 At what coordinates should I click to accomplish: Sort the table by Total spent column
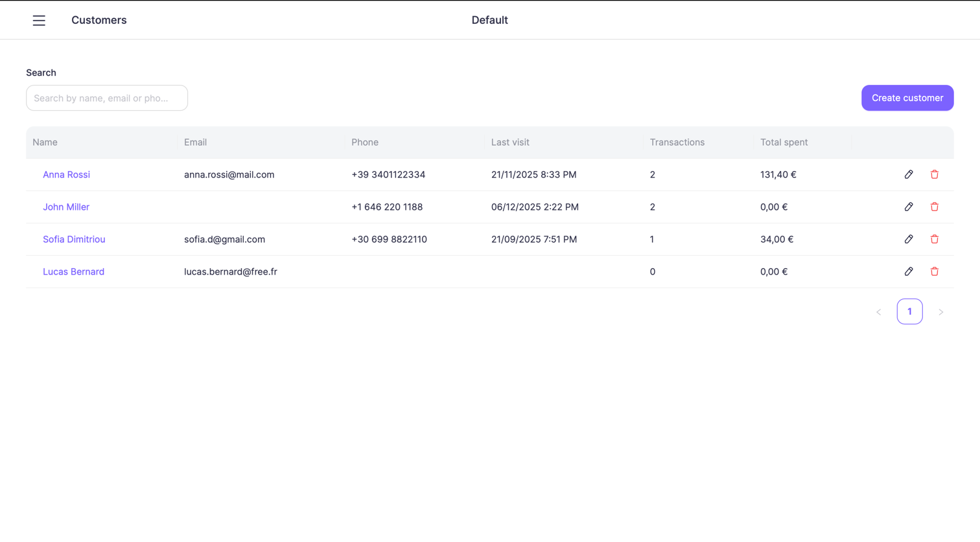point(784,142)
